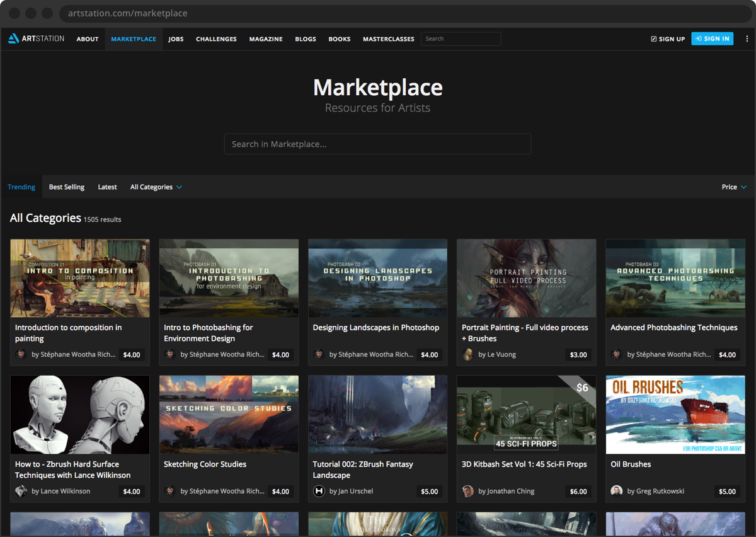Click Le Vuong's author avatar
The width and height of the screenshot is (756, 537).
click(x=467, y=355)
